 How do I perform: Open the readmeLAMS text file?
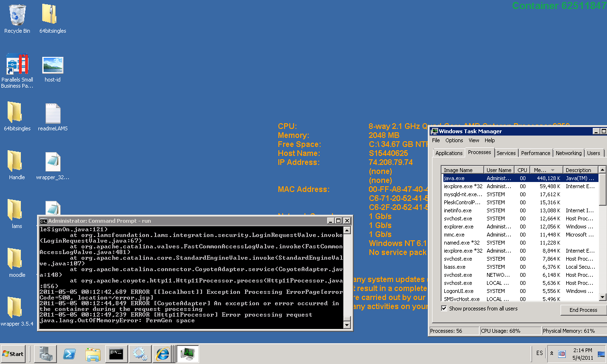(53, 114)
